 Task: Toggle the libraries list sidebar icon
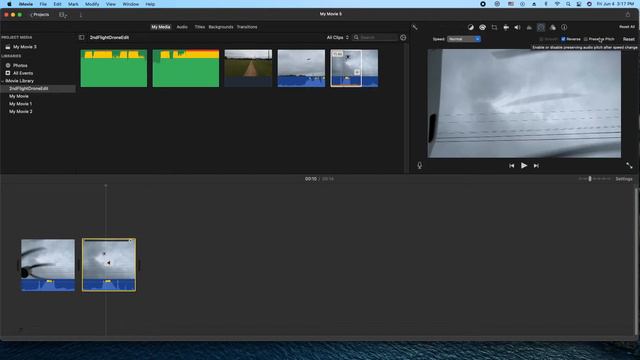tap(82, 38)
